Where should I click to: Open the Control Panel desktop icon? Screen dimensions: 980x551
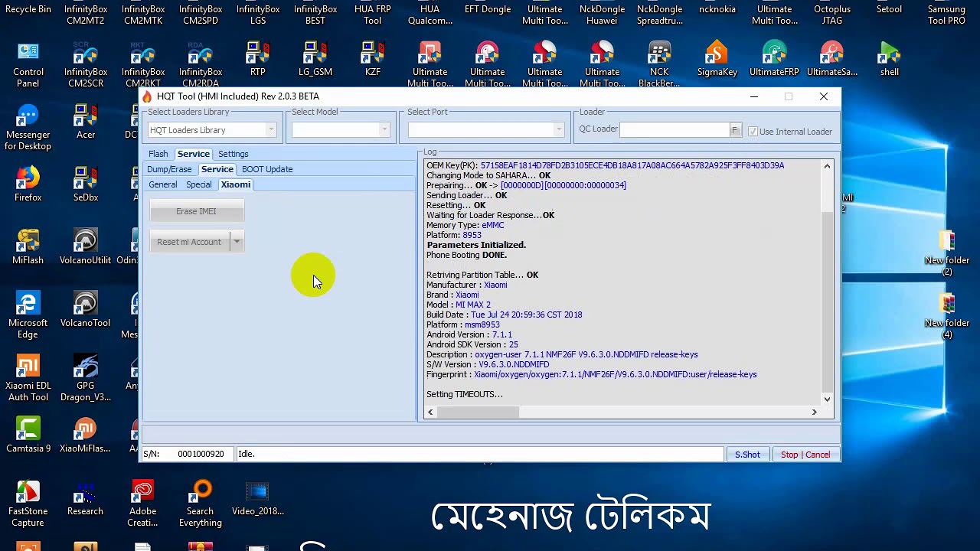click(28, 64)
